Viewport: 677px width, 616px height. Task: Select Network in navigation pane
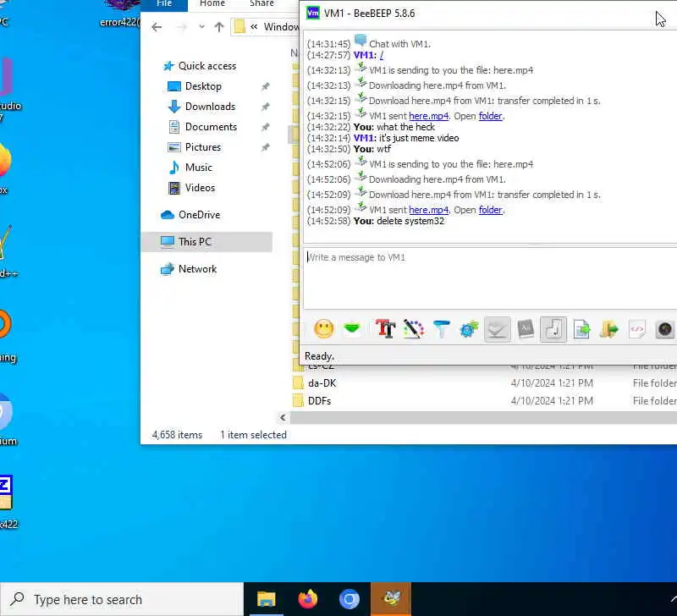click(x=197, y=269)
